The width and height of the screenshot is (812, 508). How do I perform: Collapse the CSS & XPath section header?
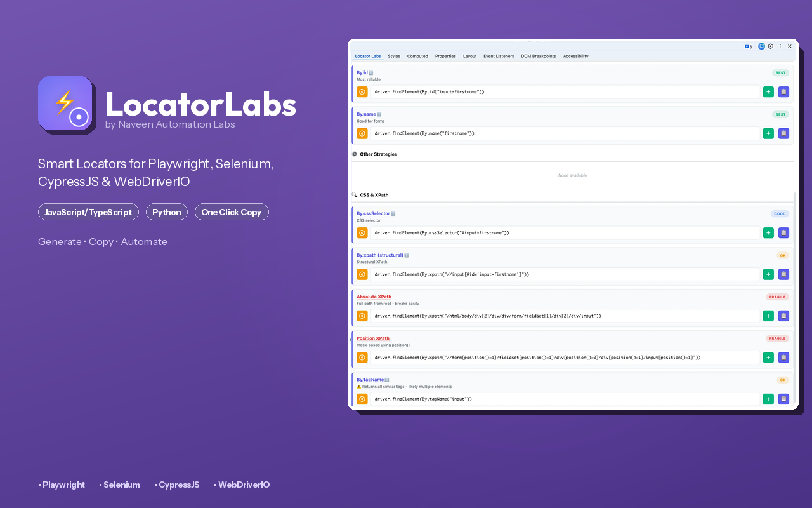pyautogui.click(x=376, y=195)
